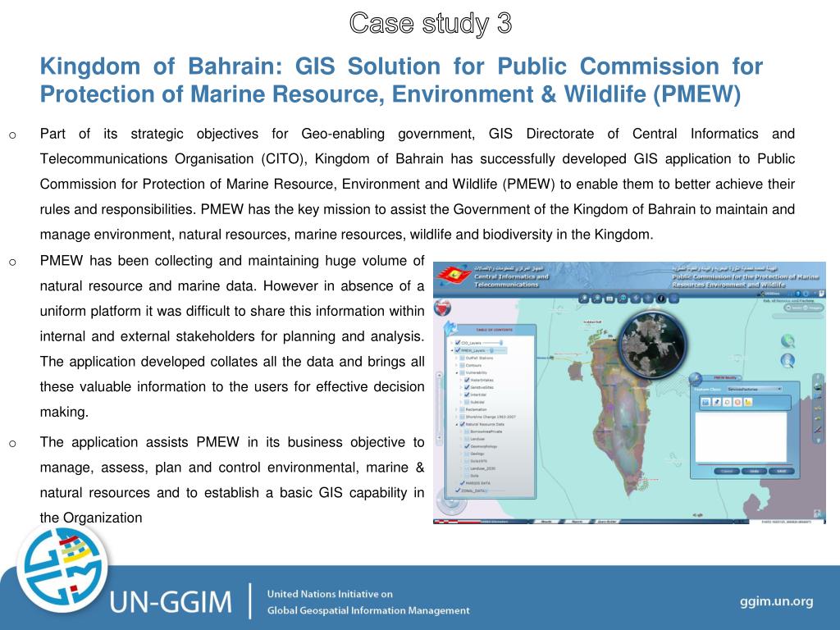The height and width of the screenshot is (630, 840).
Task: Uncheck the Geomorphology layer
Action: coord(467,446)
